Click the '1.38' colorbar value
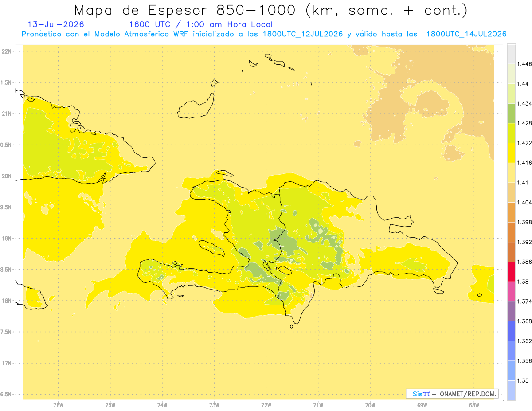The width and height of the screenshot is (532, 411). [523, 282]
